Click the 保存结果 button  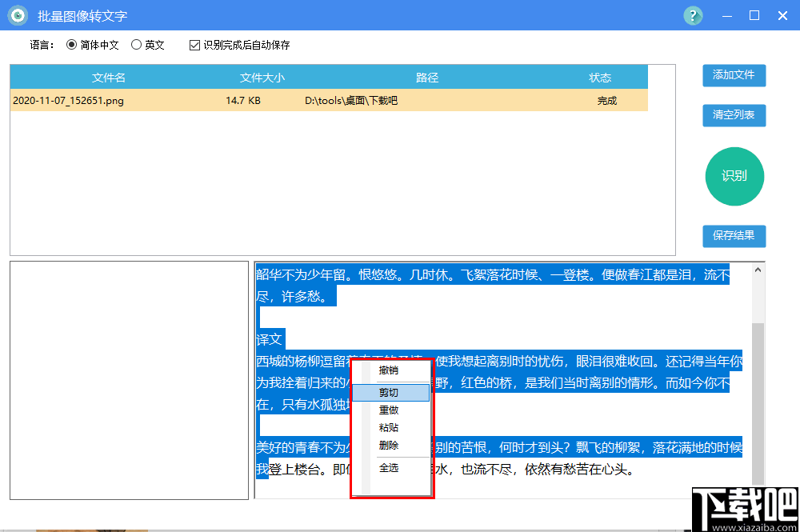(734, 236)
